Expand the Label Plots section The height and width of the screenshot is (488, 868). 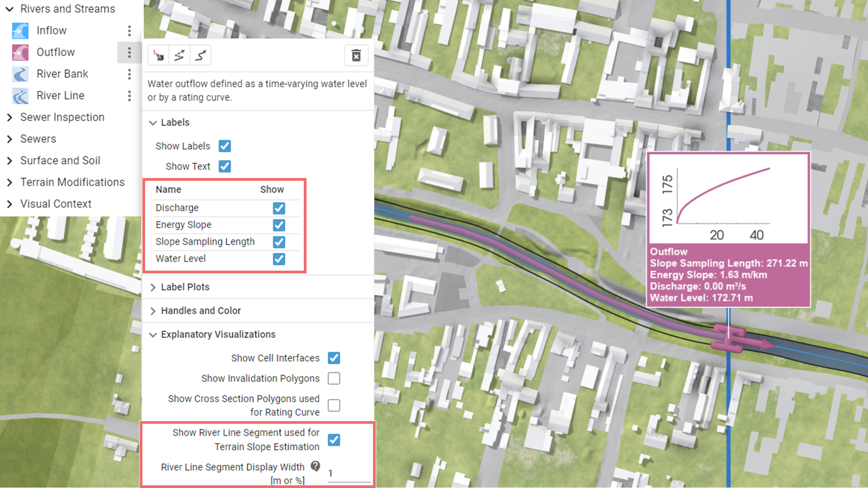185,287
